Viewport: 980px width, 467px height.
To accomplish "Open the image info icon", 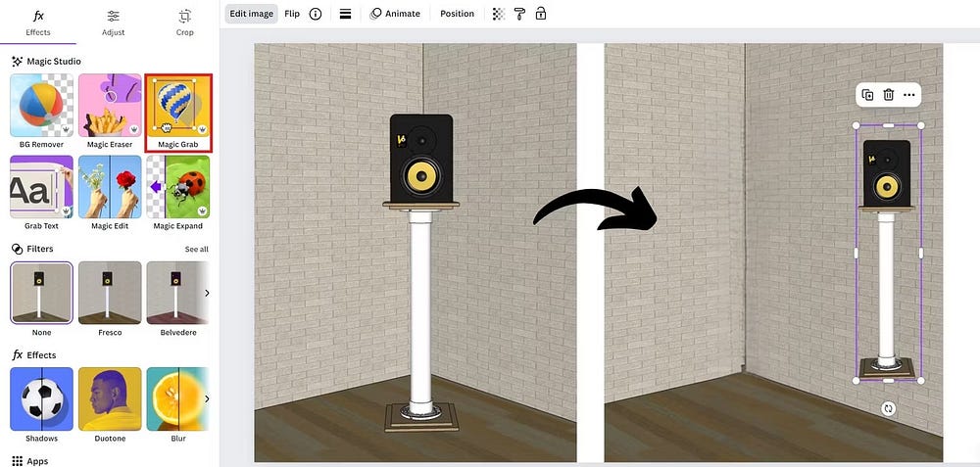I will (316, 14).
